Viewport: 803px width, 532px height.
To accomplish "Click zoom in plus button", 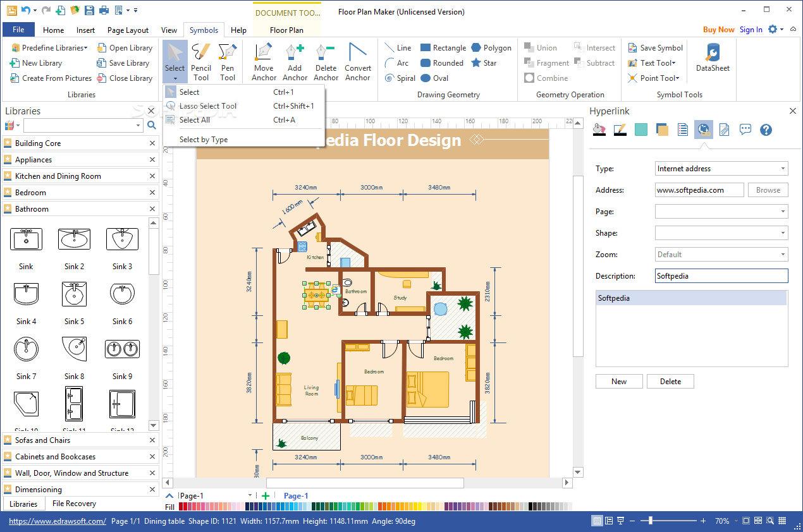I will (x=703, y=521).
